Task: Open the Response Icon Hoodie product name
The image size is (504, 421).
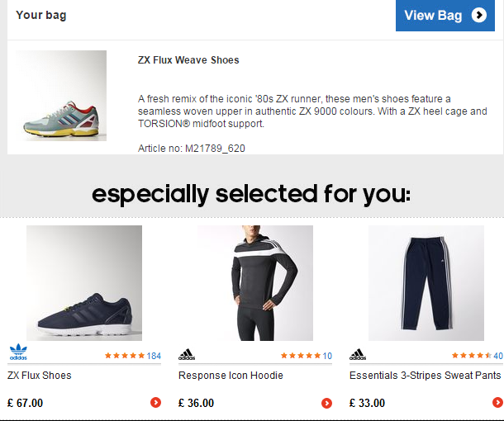Action: pyautogui.click(x=231, y=375)
